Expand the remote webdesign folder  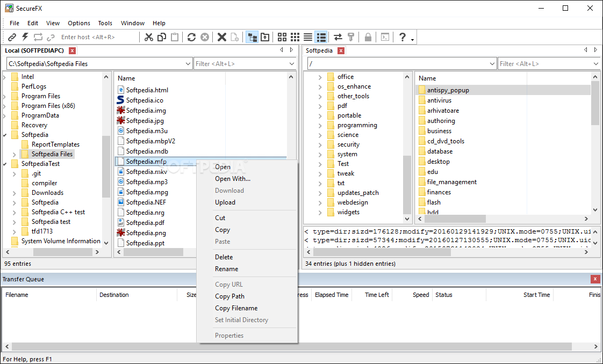tap(320, 203)
